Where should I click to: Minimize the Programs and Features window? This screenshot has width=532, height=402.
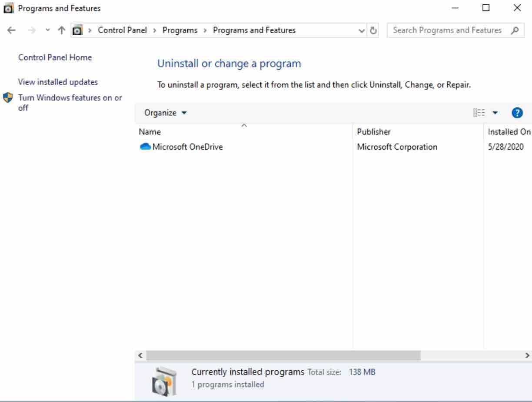click(x=455, y=8)
